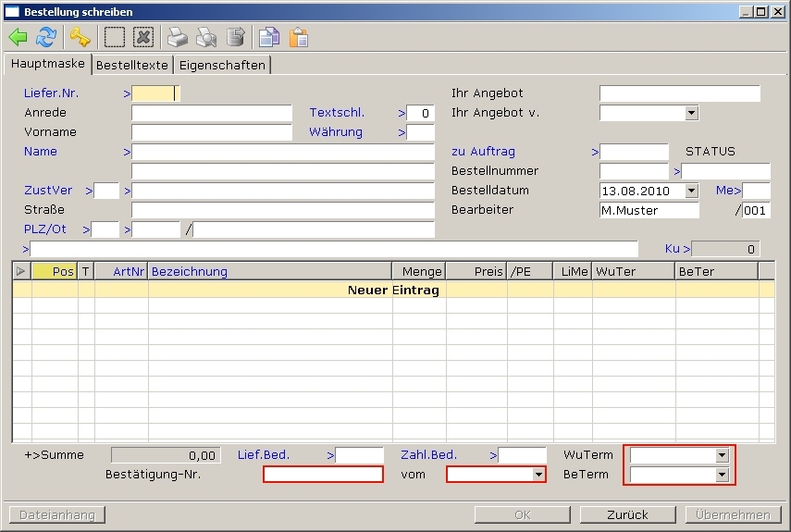
Task: Switch to the Bestelltexte tab
Action: pyautogui.click(x=132, y=65)
